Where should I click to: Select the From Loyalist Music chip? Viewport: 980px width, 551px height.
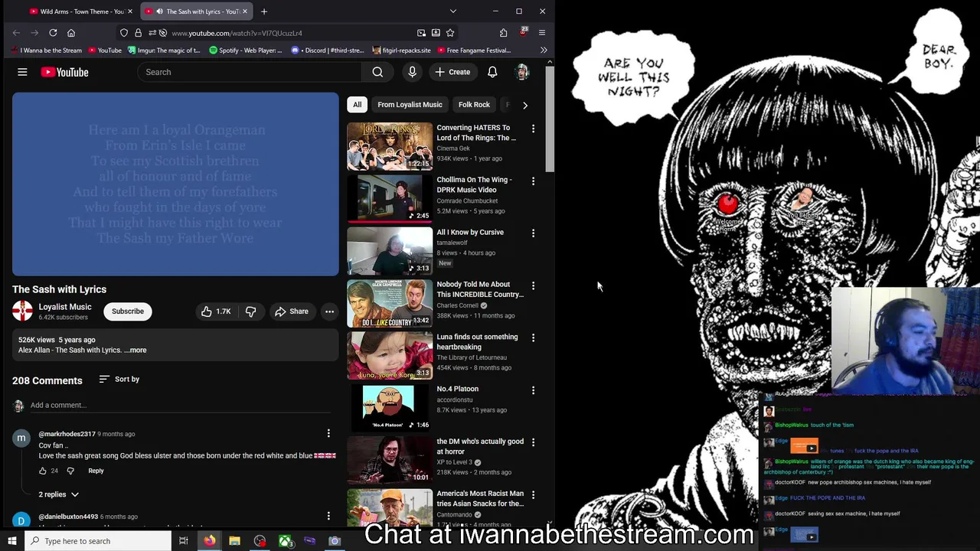(410, 105)
